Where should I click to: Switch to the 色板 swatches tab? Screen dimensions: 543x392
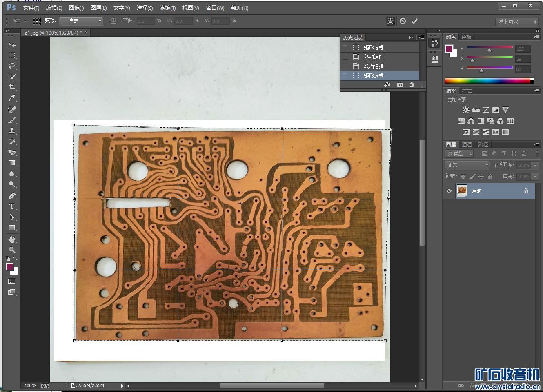[x=466, y=37]
